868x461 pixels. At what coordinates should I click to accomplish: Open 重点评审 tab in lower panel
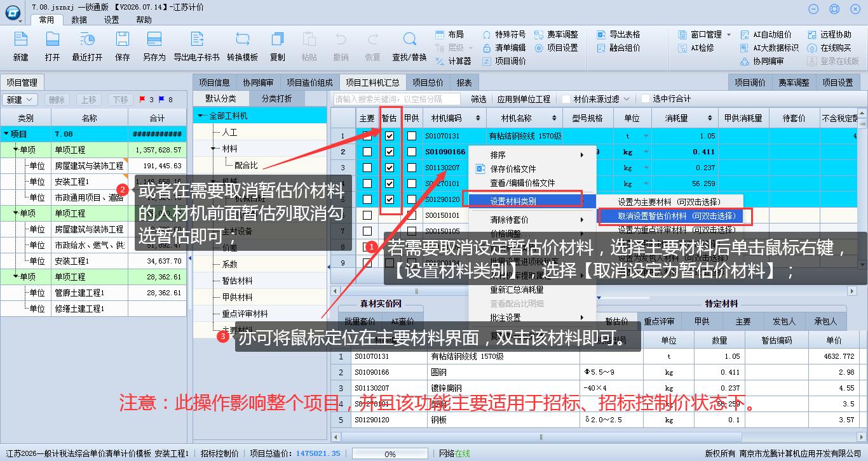pos(659,321)
